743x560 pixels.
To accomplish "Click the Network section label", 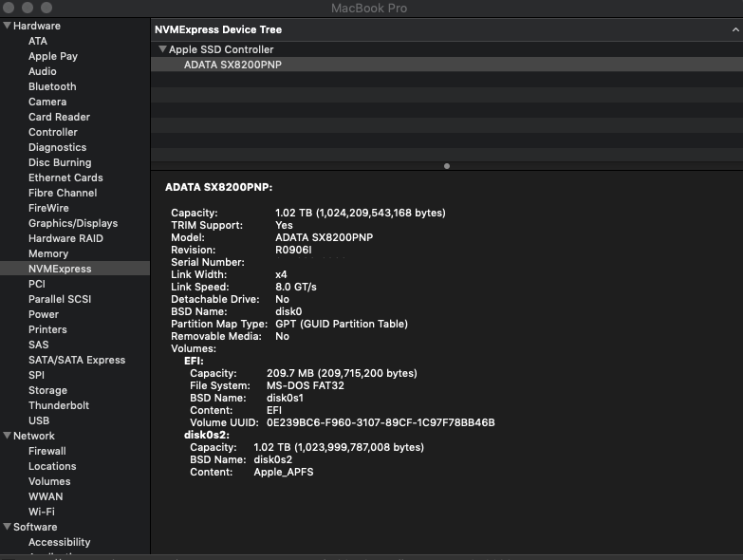I will [x=33, y=436].
